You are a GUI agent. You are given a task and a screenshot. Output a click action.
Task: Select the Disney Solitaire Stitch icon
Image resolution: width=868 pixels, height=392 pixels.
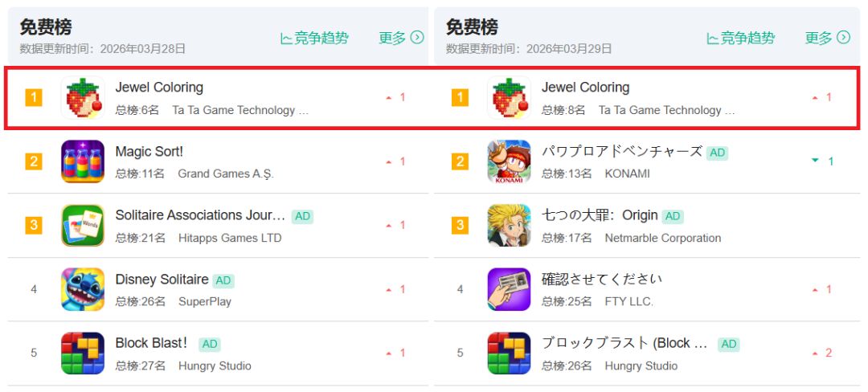coord(83,289)
